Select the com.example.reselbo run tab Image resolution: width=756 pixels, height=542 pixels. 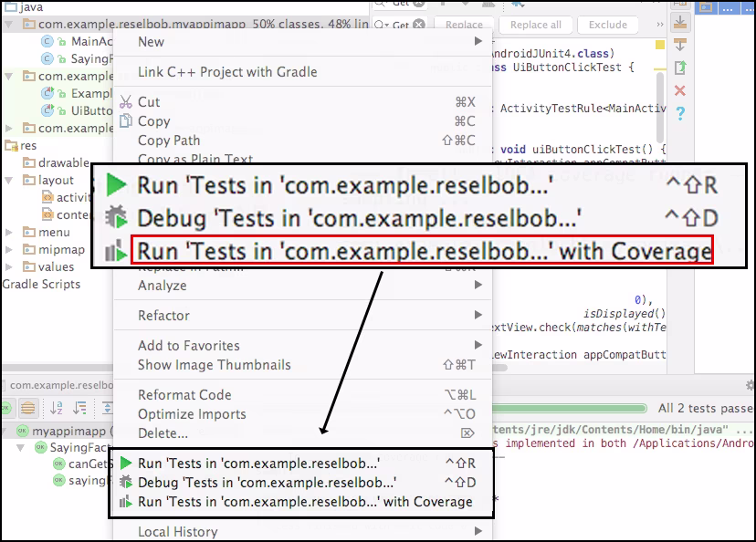[x=58, y=385]
